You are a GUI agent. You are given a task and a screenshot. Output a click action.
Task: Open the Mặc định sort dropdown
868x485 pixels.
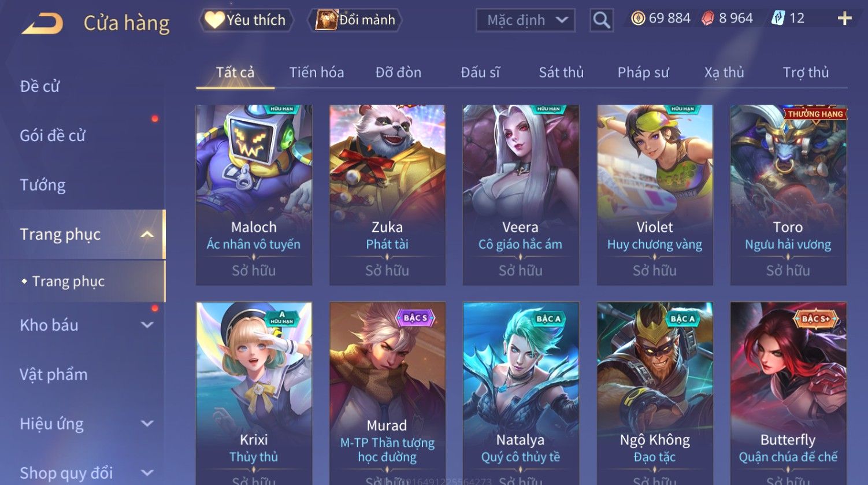pos(525,20)
